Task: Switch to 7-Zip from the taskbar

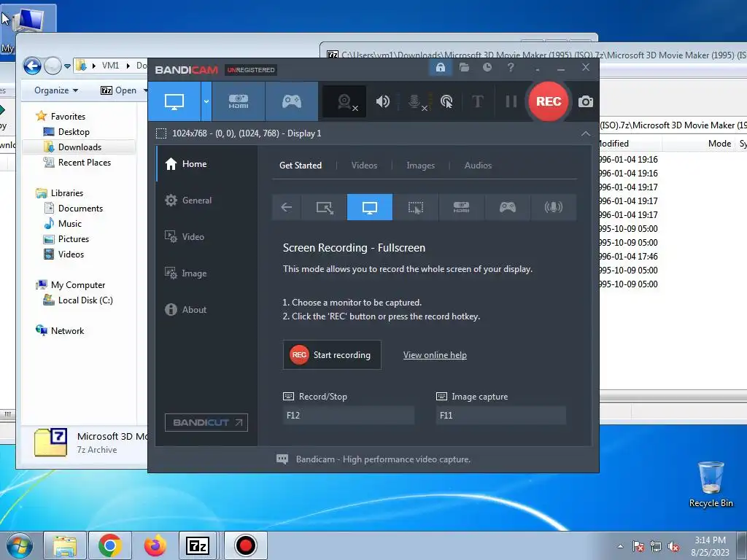Action: [198, 545]
